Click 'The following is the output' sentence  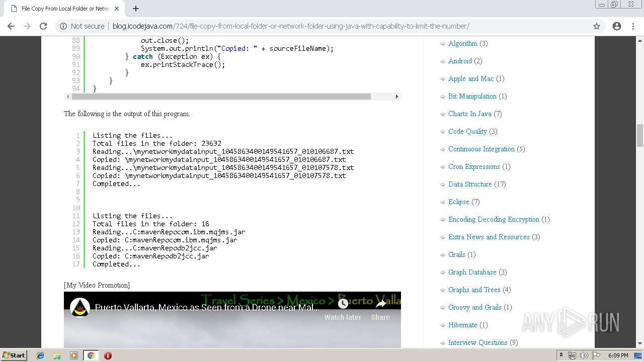pos(127,114)
